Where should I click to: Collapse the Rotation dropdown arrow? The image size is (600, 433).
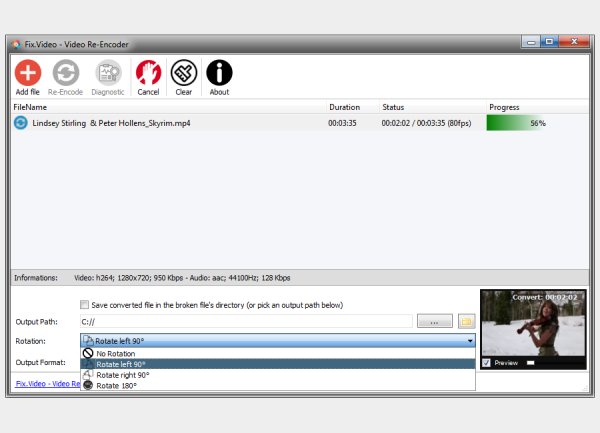click(470, 341)
